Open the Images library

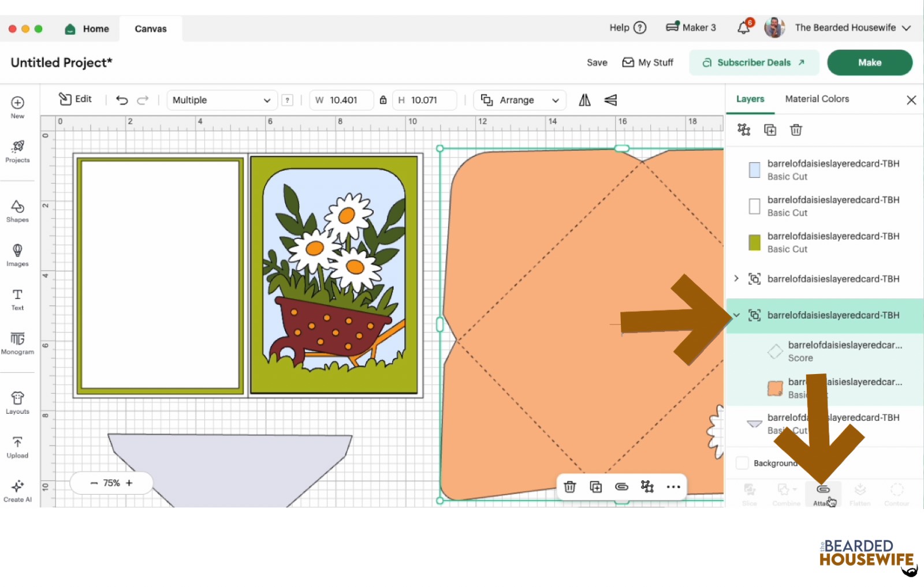(x=17, y=255)
